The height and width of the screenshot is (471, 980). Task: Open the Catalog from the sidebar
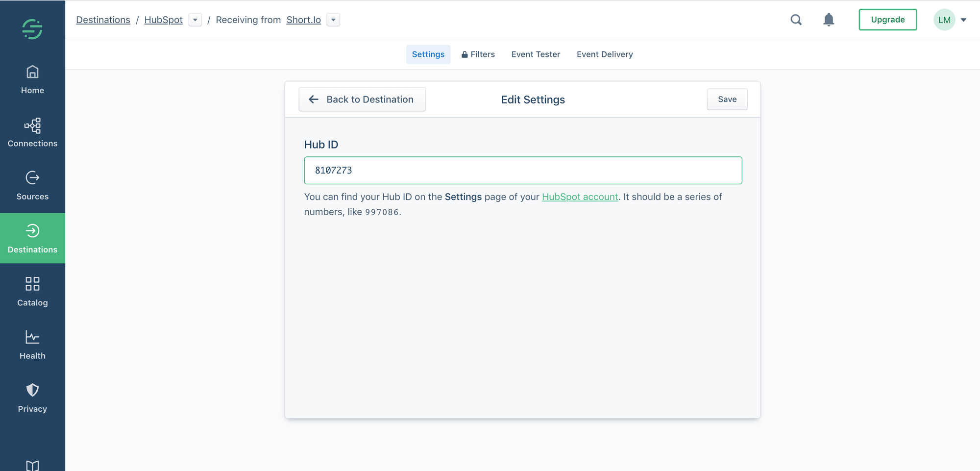[32, 292]
